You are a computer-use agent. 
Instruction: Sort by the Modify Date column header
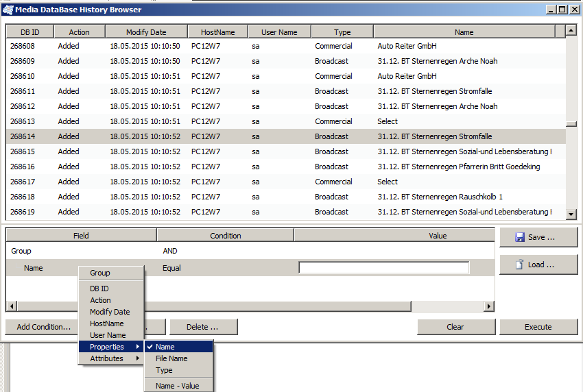click(146, 32)
